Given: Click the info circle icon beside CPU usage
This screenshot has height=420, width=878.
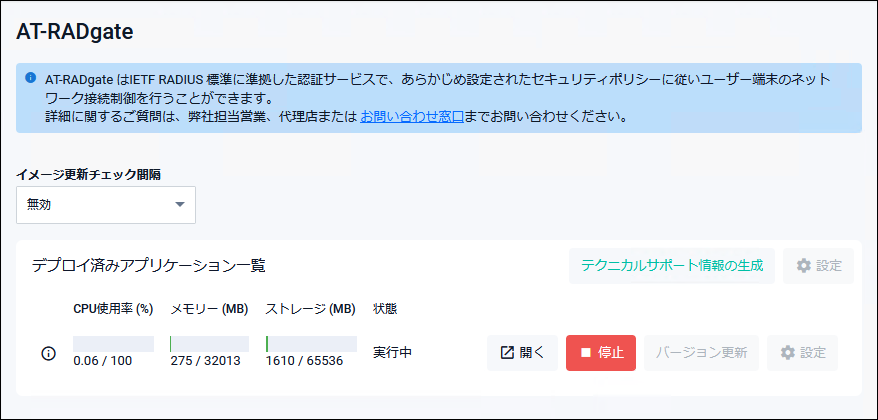Looking at the screenshot, I should (49, 353).
